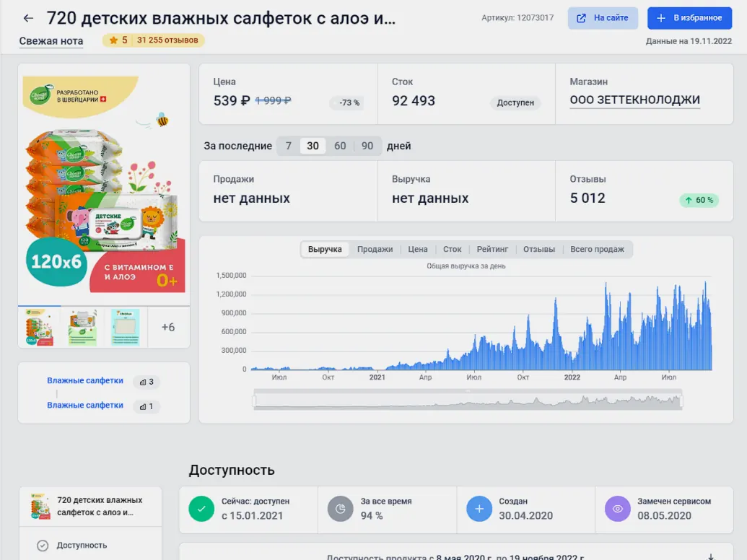The image size is (747, 560).
Task: Show the +6 more product images
Action: [x=168, y=327]
